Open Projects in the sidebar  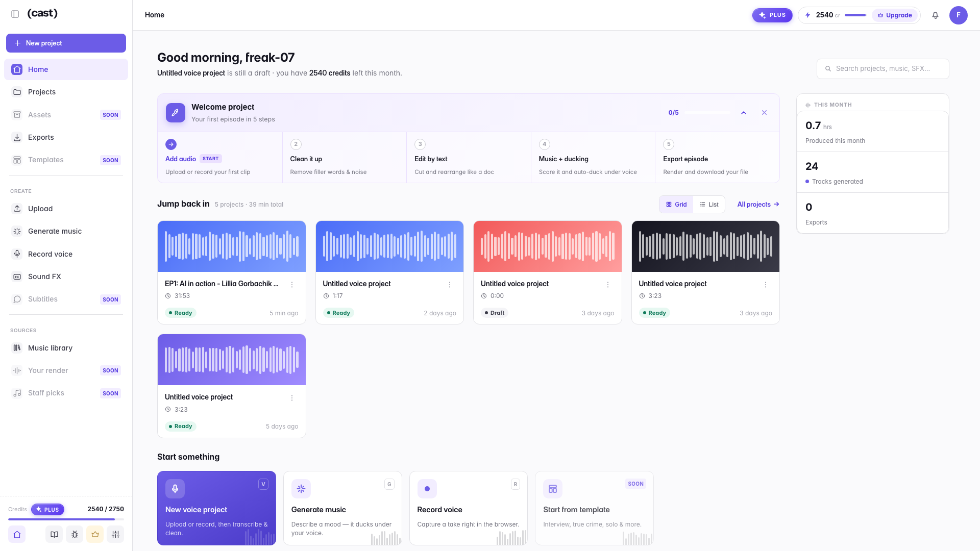pyautogui.click(x=66, y=92)
